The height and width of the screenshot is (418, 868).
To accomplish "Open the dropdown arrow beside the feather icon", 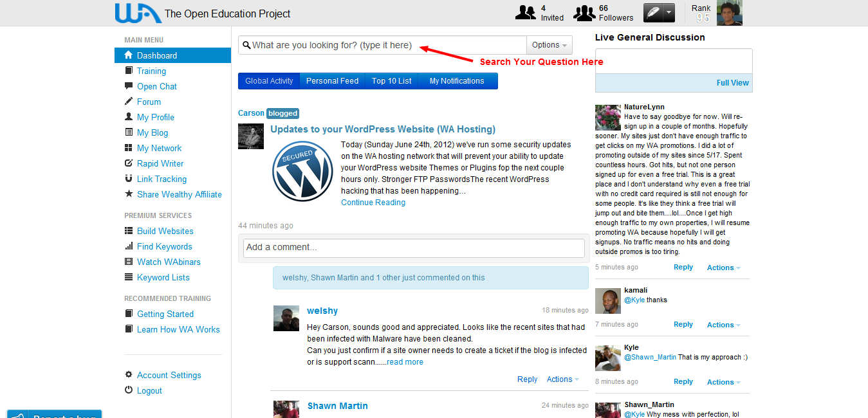I will coord(669,13).
